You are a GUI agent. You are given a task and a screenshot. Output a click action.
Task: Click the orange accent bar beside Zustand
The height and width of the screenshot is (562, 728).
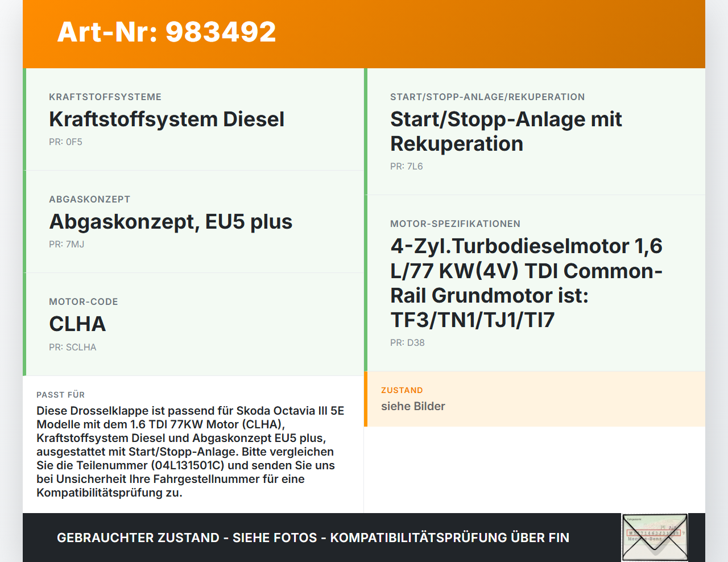(x=366, y=399)
